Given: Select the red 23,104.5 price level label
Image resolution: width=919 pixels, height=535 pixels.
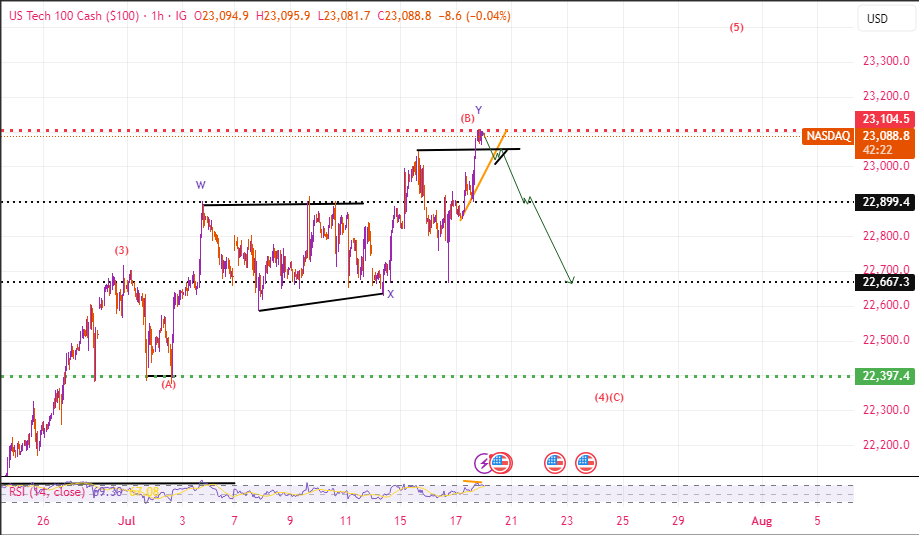Looking at the screenshot, I should pyautogui.click(x=884, y=118).
